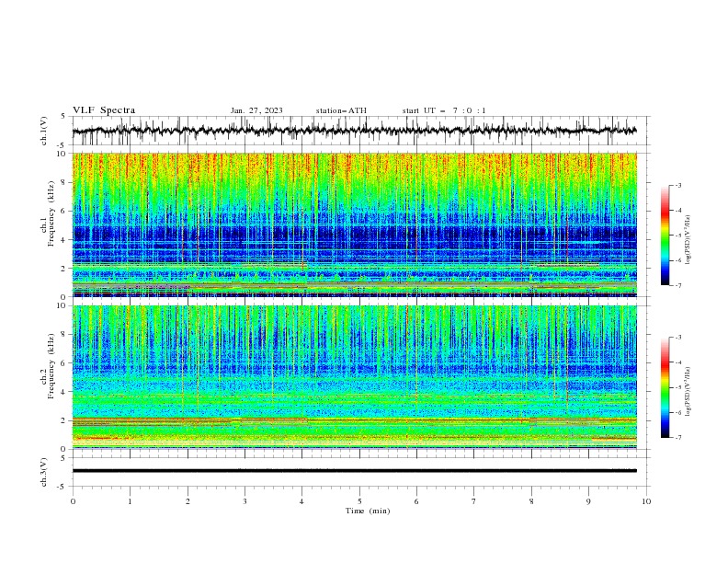Click time axis tick label "7"
The height and width of the screenshot is (563, 728).
474,501
